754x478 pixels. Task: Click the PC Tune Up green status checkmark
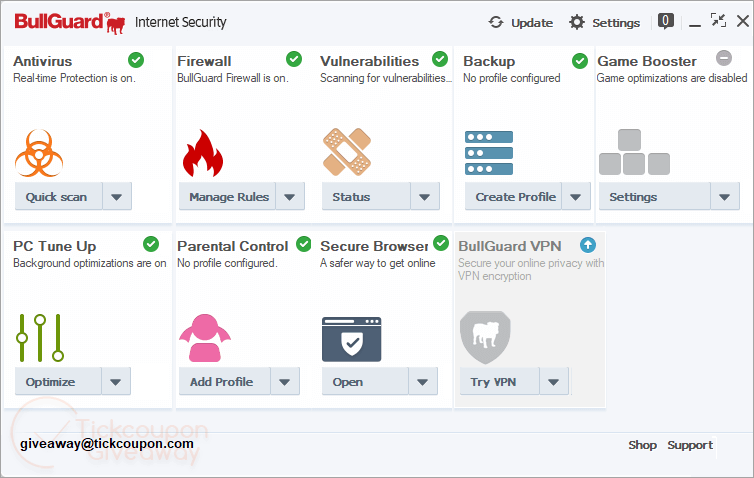click(151, 244)
